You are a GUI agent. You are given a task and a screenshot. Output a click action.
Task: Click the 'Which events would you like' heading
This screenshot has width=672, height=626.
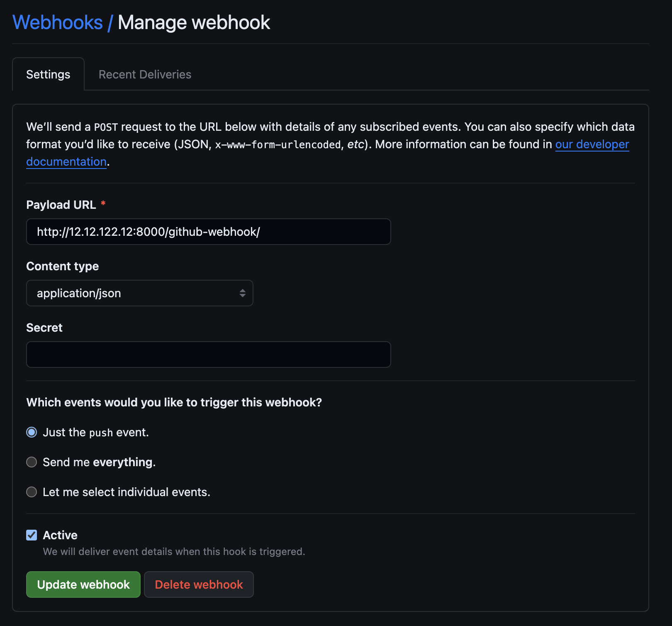174,402
